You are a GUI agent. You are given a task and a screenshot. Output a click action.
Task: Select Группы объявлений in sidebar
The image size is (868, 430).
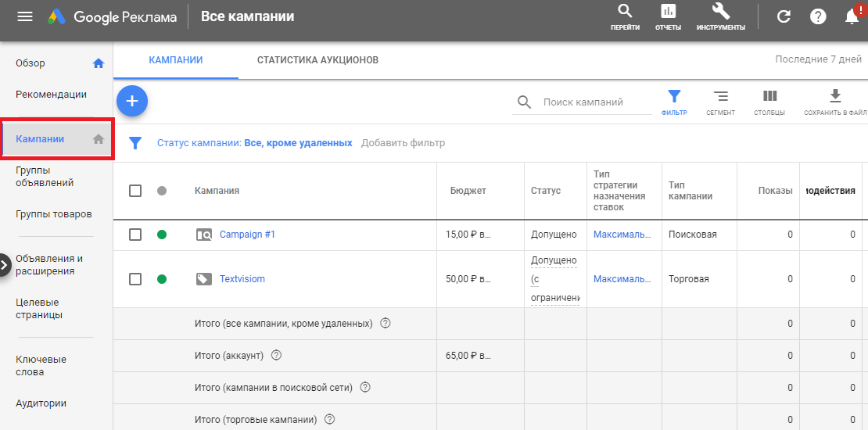tap(45, 176)
